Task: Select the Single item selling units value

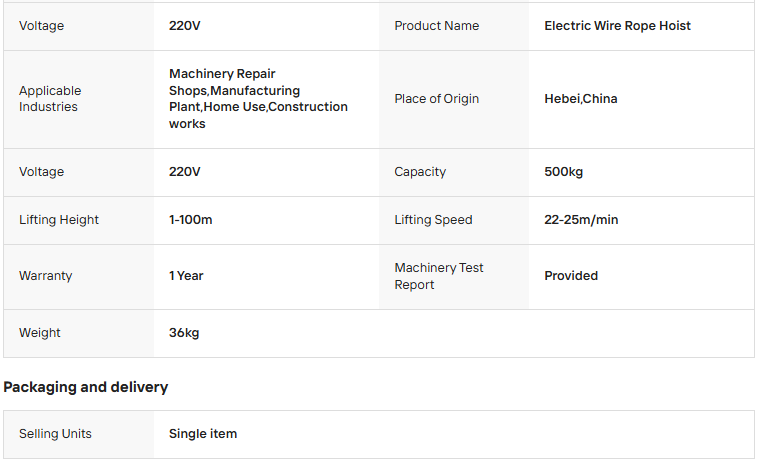Action: [203, 434]
